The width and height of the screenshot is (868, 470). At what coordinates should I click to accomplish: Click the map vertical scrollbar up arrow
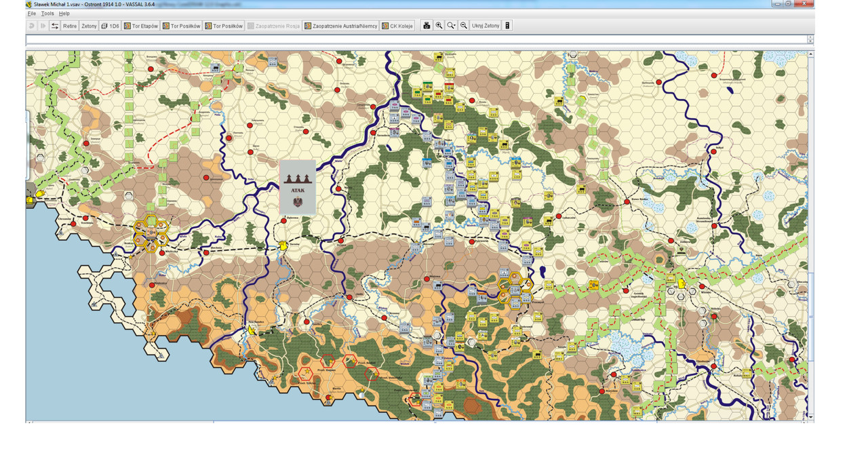point(810,54)
